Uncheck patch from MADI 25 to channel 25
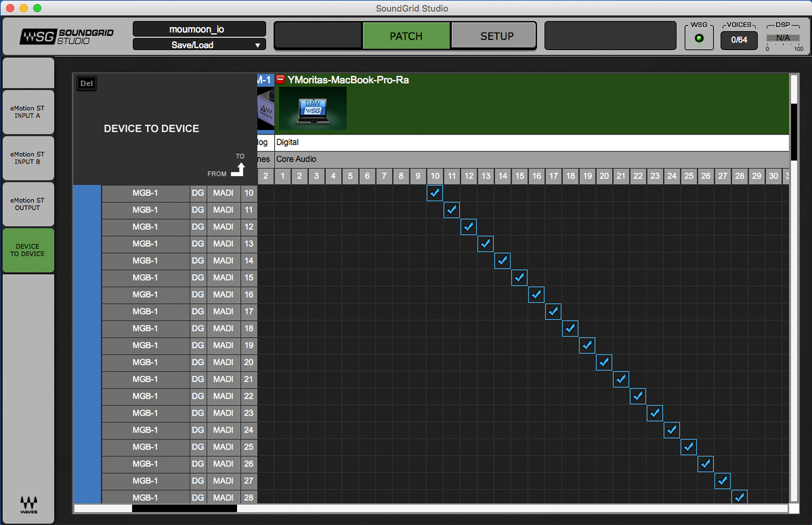Screen dimensions: 812x525 [x=689, y=447]
